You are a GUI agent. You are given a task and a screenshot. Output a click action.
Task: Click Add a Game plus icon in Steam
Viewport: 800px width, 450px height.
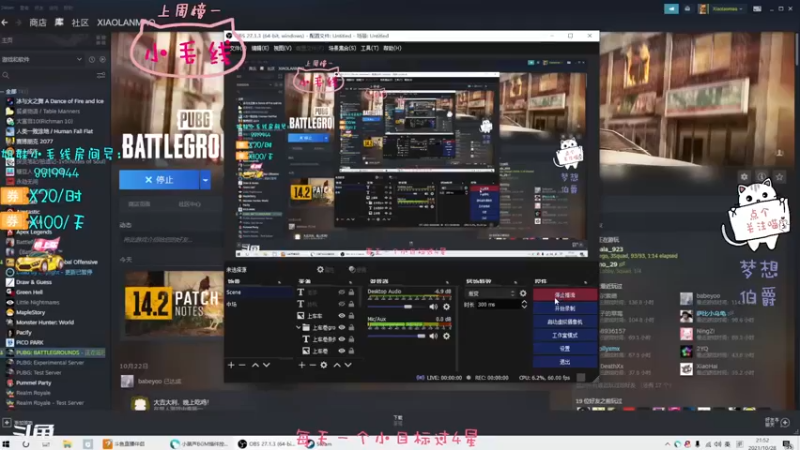coord(7,422)
